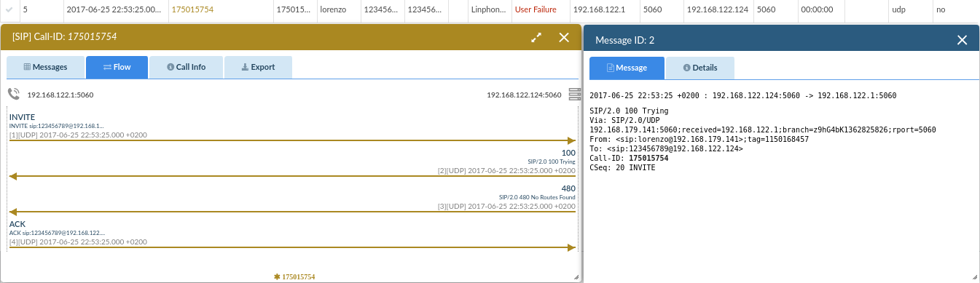Viewport: 980px width, 283px height.
Task: Click the server icon beside 192.168.122.124:5060
Action: (x=574, y=94)
